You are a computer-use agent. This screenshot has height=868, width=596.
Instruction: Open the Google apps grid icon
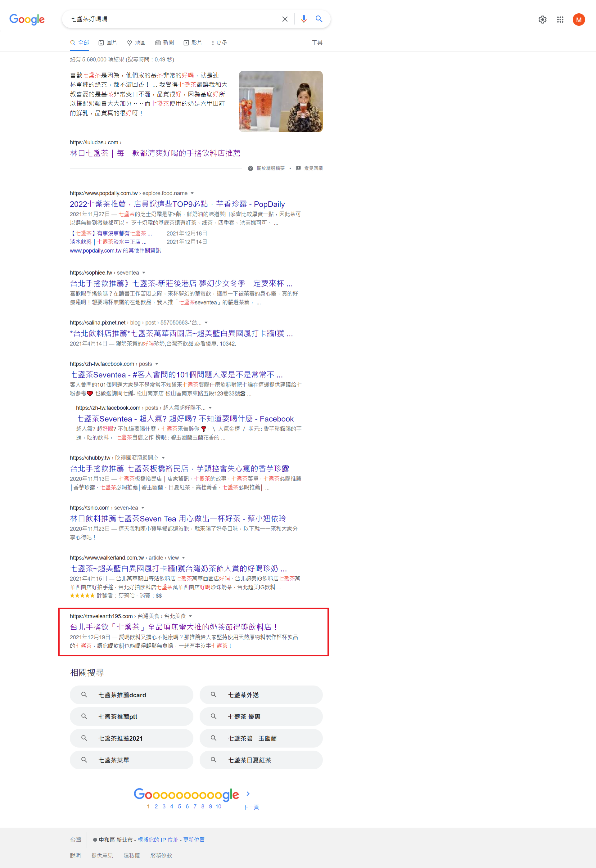pos(560,20)
